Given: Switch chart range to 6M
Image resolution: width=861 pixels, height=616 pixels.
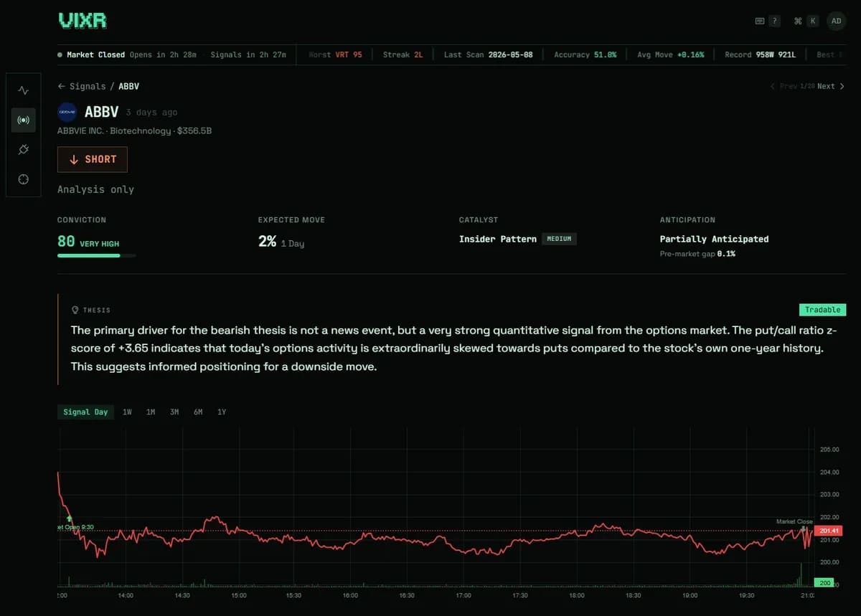Looking at the screenshot, I should (x=198, y=412).
